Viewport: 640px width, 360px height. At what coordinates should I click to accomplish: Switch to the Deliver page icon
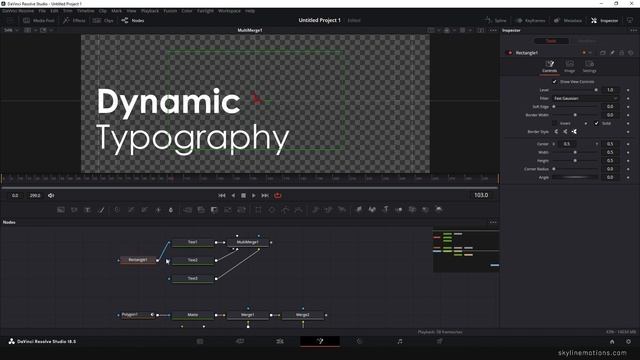pos(440,341)
